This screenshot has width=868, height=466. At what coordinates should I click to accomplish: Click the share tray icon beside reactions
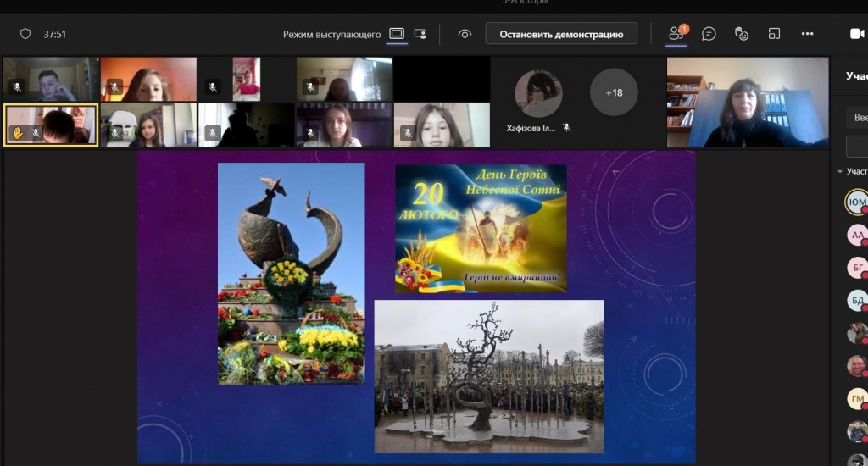(774, 34)
